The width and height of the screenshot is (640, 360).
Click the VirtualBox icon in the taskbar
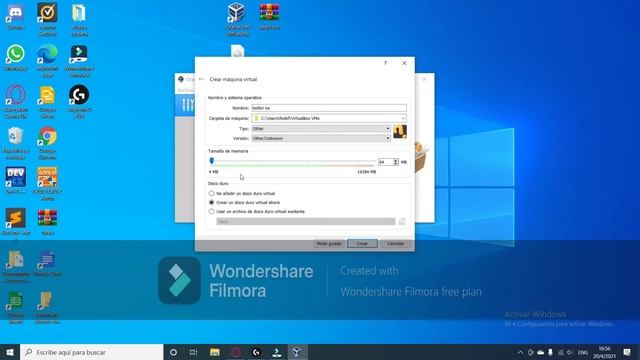[297, 352]
